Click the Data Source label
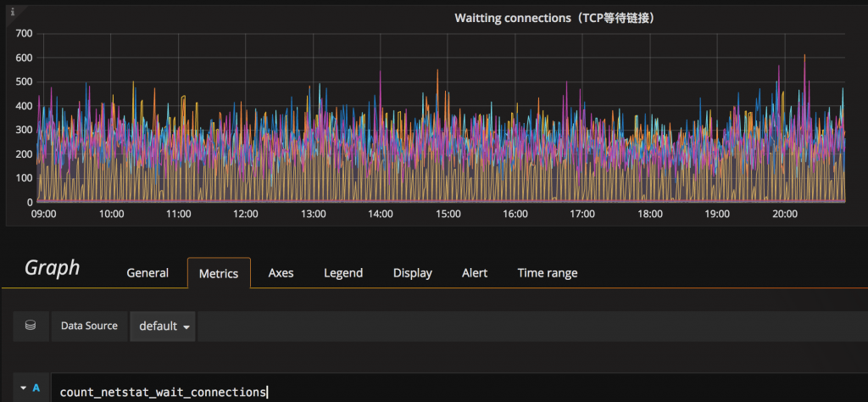 [x=89, y=327]
